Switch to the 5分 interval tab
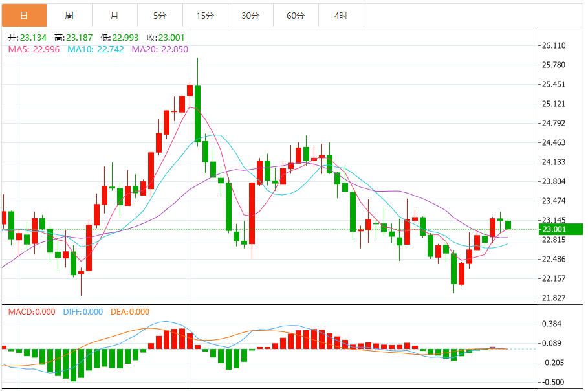Image resolution: width=588 pixels, height=391 pixels. [160, 16]
